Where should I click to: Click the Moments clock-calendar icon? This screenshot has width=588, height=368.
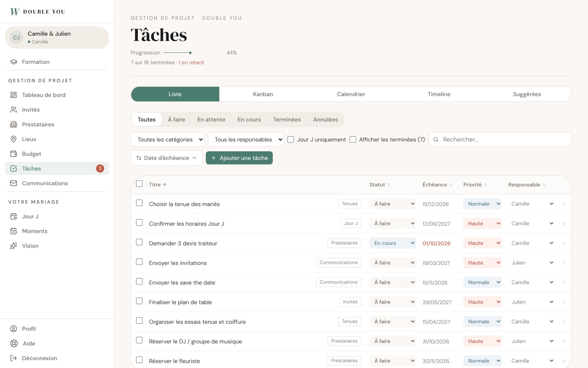coord(14,231)
